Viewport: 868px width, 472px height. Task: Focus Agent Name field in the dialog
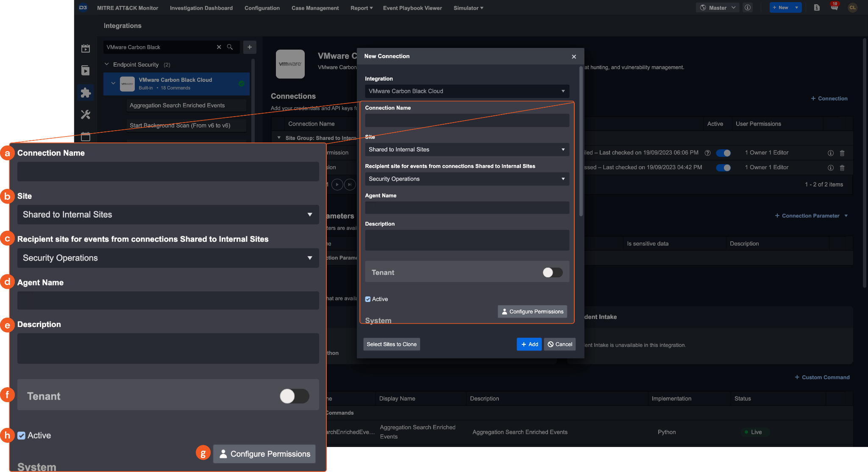click(x=467, y=208)
